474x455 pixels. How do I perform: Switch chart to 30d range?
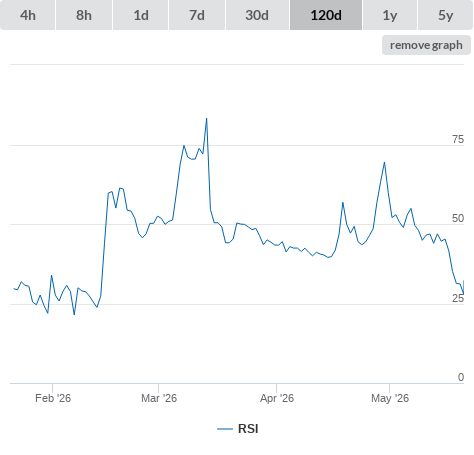[257, 15]
